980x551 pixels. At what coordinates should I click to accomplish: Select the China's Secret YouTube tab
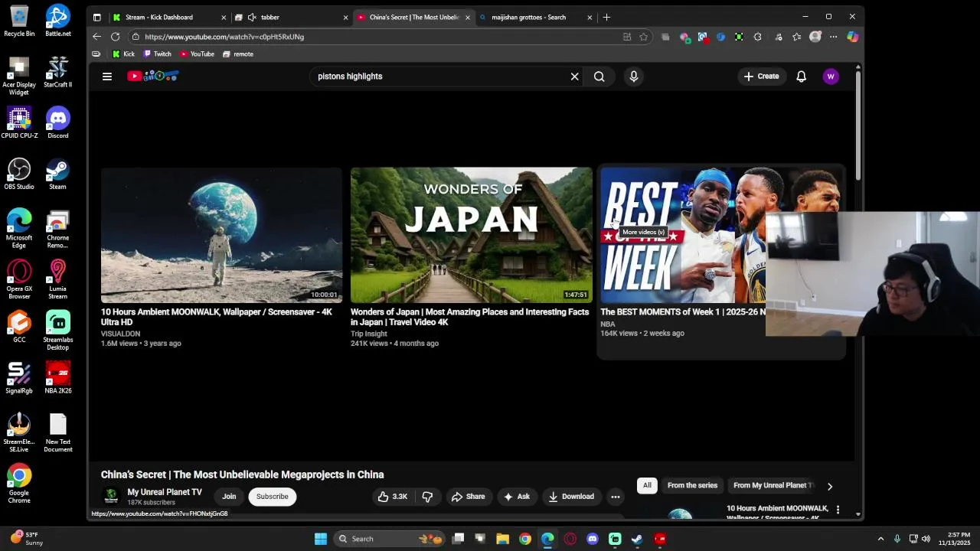pyautogui.click(x=413, y=17)
